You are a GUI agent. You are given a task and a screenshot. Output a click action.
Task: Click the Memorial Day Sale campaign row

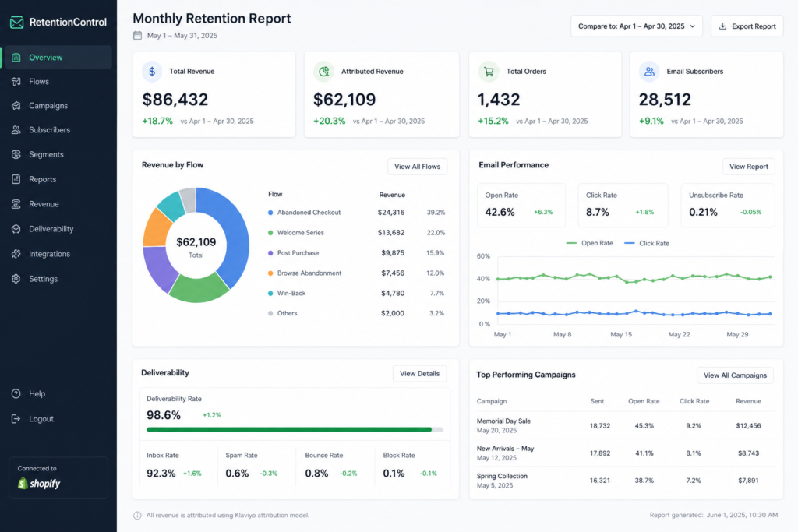pyautogui.click(x=625, y=425)
